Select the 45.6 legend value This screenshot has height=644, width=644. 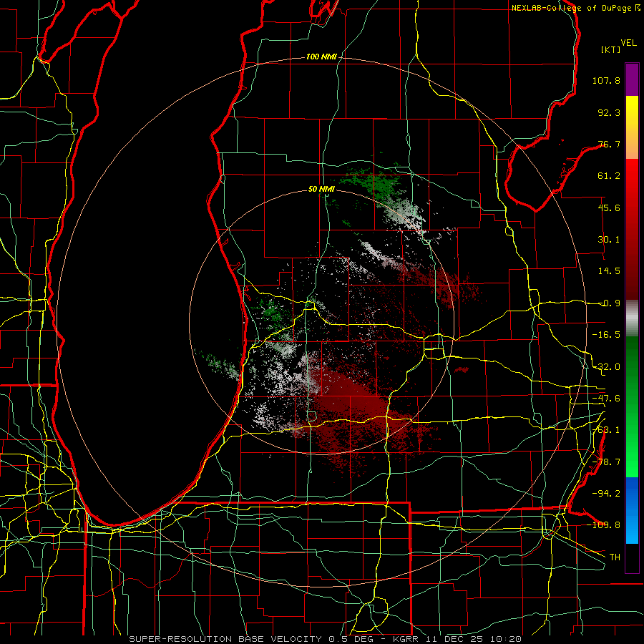click(x=609, y=208)
